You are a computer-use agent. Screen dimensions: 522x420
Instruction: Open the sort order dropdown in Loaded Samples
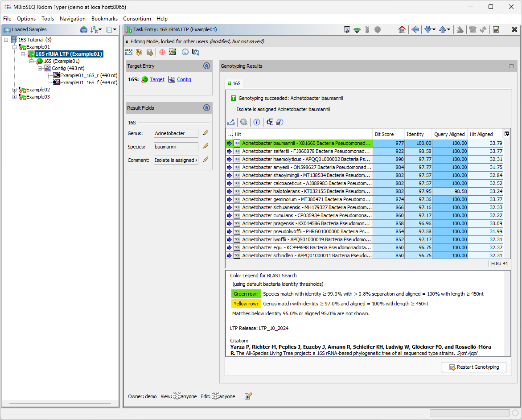[x=96, y=29]
